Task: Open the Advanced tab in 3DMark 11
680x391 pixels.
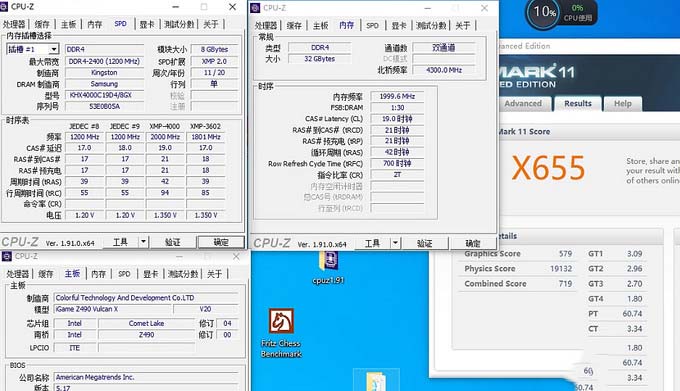Action: point(523,104)
